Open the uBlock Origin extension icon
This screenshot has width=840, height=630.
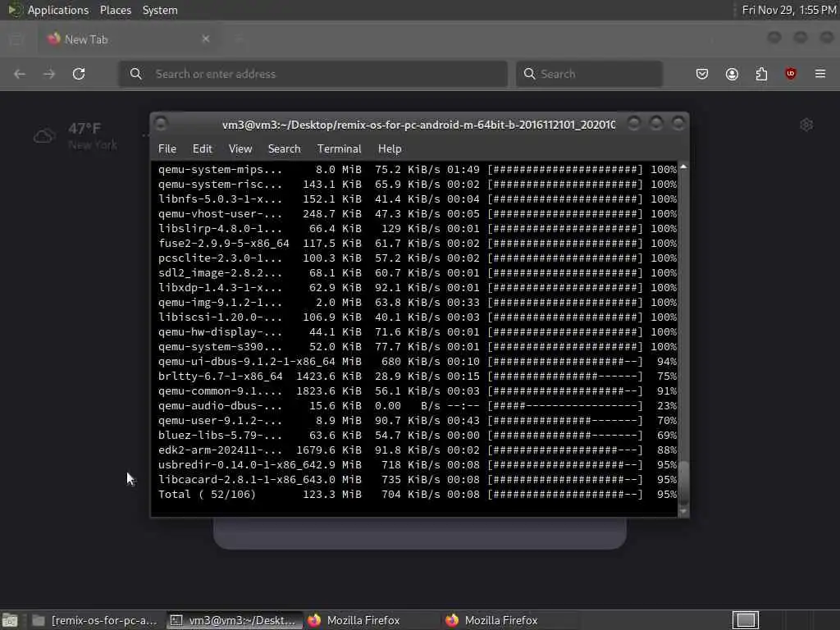[x=791, y=74]
